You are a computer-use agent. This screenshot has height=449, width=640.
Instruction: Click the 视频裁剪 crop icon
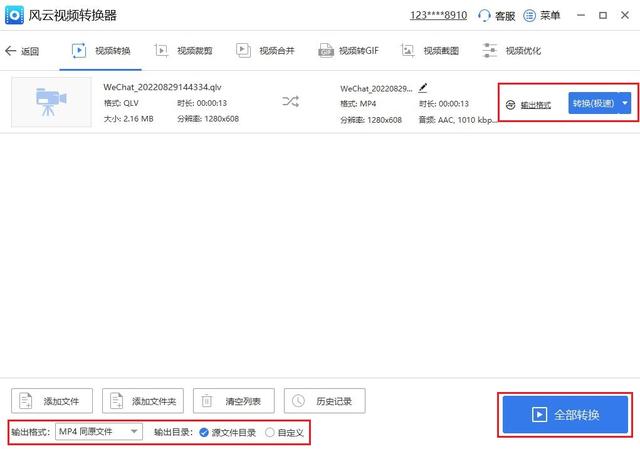point(161,51)
